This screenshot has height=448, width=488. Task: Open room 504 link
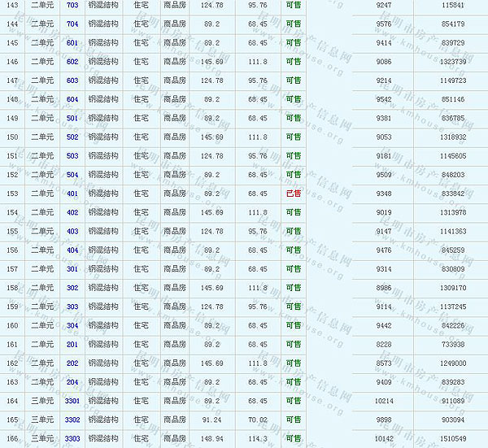(72, 174)
